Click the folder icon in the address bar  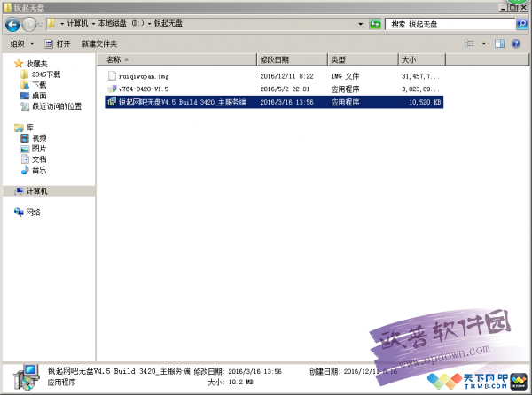51,23
